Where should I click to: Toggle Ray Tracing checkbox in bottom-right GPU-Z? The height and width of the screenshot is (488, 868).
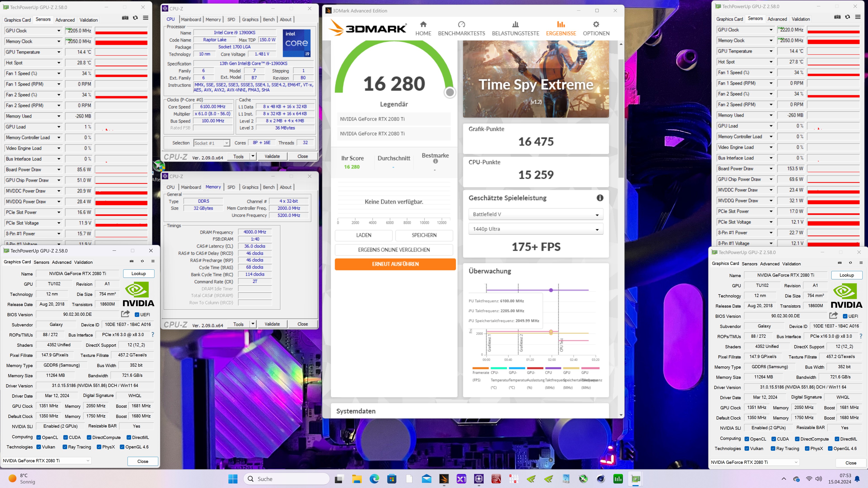773,449
